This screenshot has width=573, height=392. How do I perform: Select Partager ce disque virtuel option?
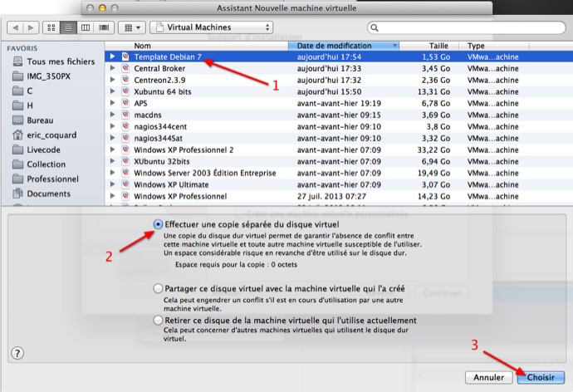pos(158,288)
